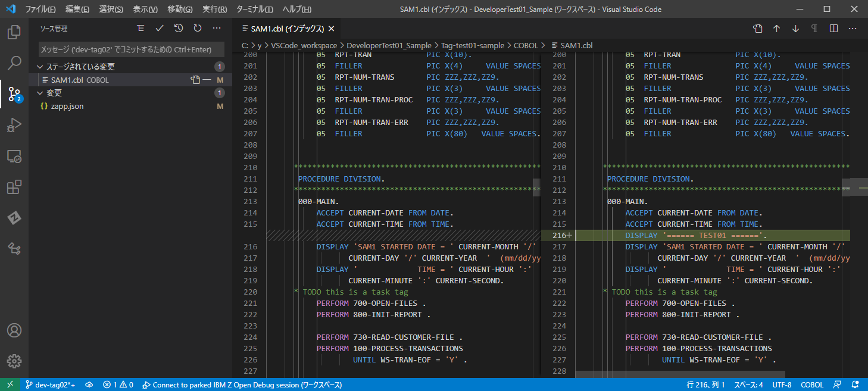Open the View menu
Screen dimensions: 868x391
(x=145, y=9)
